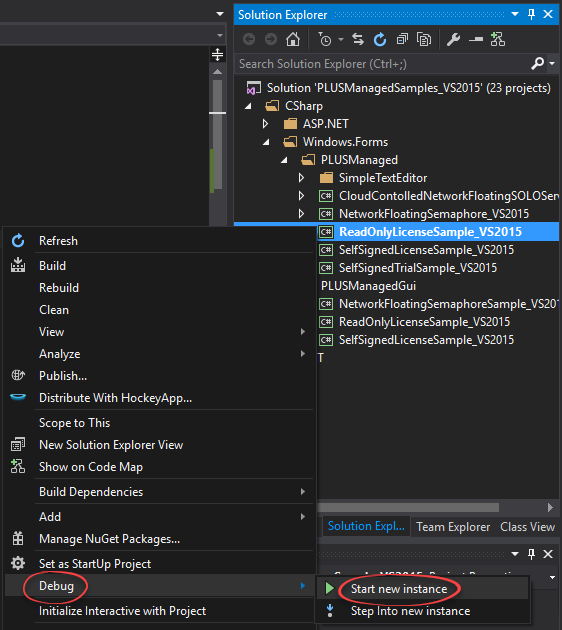Expand CloudContolledNetworkFloatingSOLOServer project
Viewport: 562px width, 630px height.
coord(301,196)
